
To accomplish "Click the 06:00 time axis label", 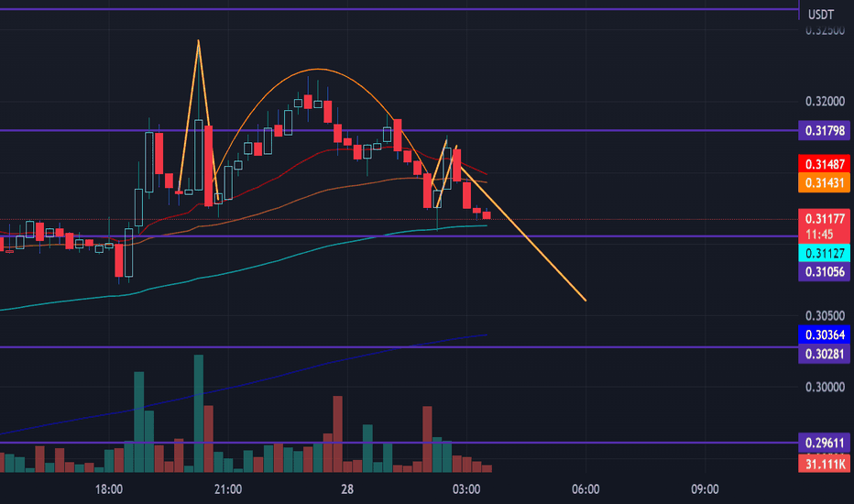I will [586, 489].
